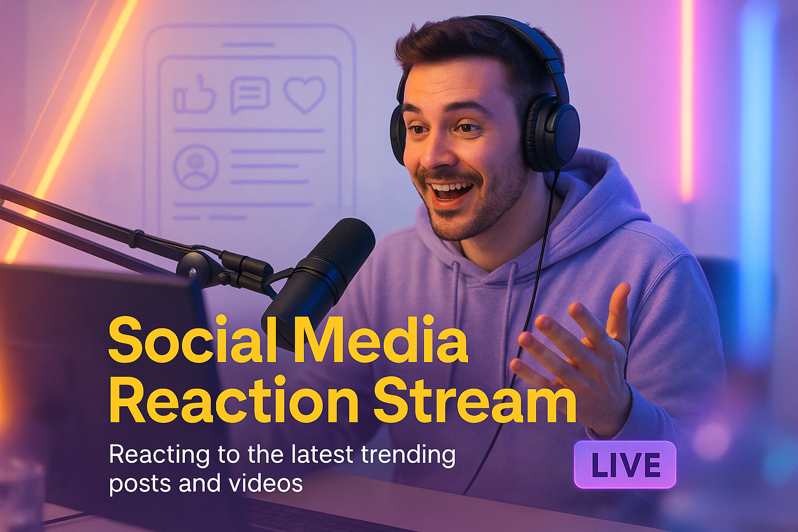Click the streamer's raised hand

click(x=582, y=353)
